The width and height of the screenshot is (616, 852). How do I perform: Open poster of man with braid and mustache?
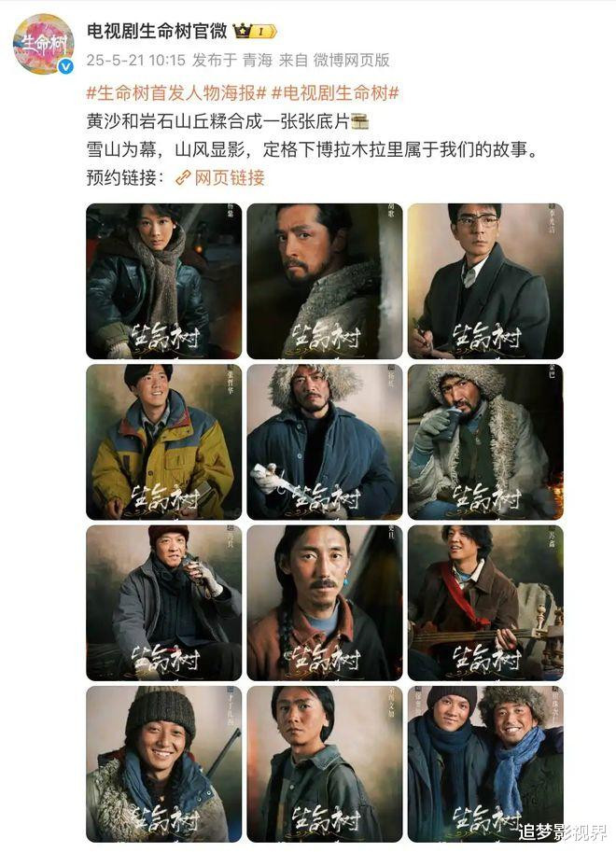pos(325,603)
